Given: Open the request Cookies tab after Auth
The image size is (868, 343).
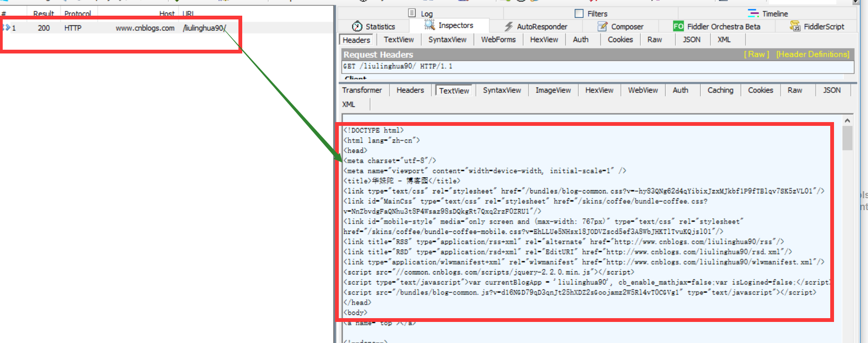Looking at the screenshot, I should [620, 39].
